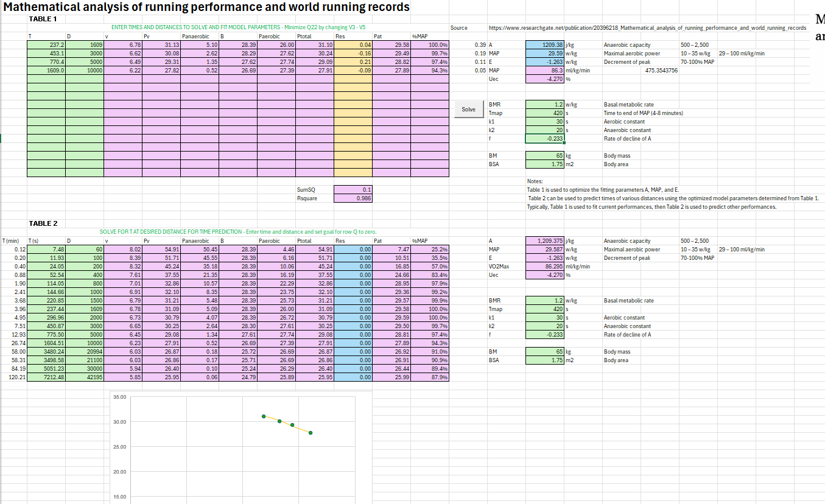Select the stray value 475.3543756
The width and height of the screenshot is (825, 504).
(661, 71)
